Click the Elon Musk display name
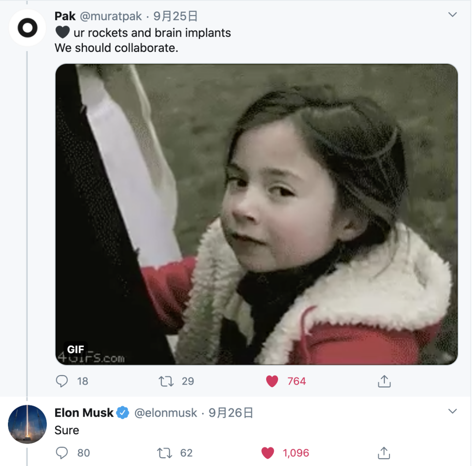Viewport: 476px width, 466px height. [84, 413]
